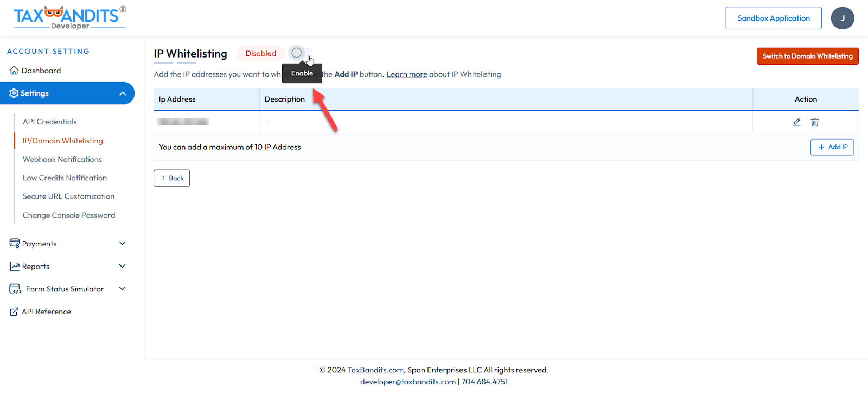The width and height of the screenshot is (868, 393).
Task: Open Change Console Password page
Action: point(69,215)
